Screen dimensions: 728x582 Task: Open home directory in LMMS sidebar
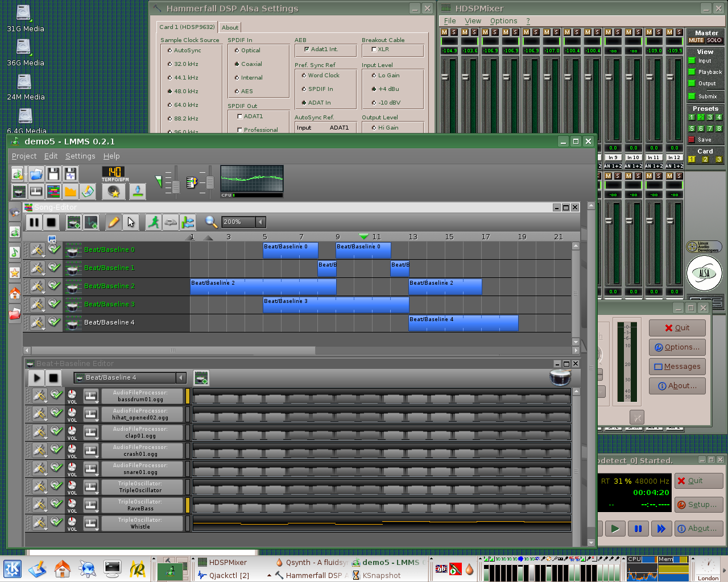(x=15, y=293)
